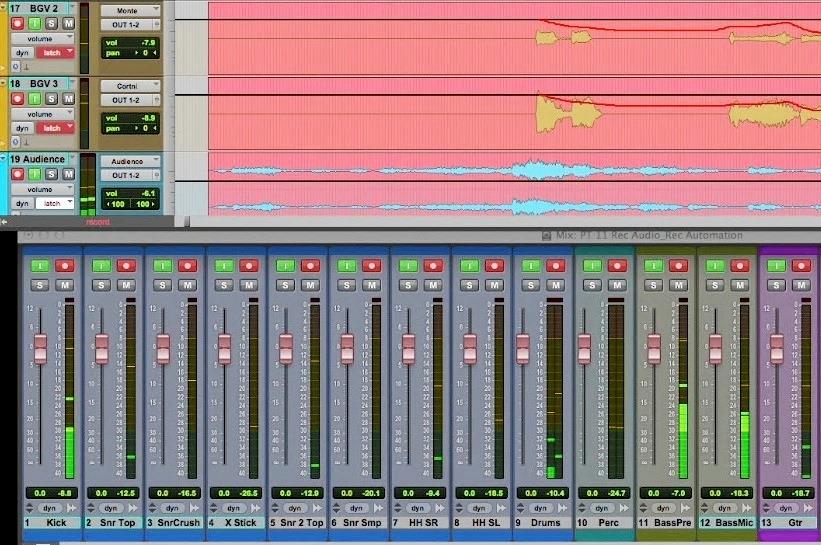Record-enable the BGV 2 track
The width and height of the screenshot is (821, 545).
pyautogui.click(x=17, y=24)
